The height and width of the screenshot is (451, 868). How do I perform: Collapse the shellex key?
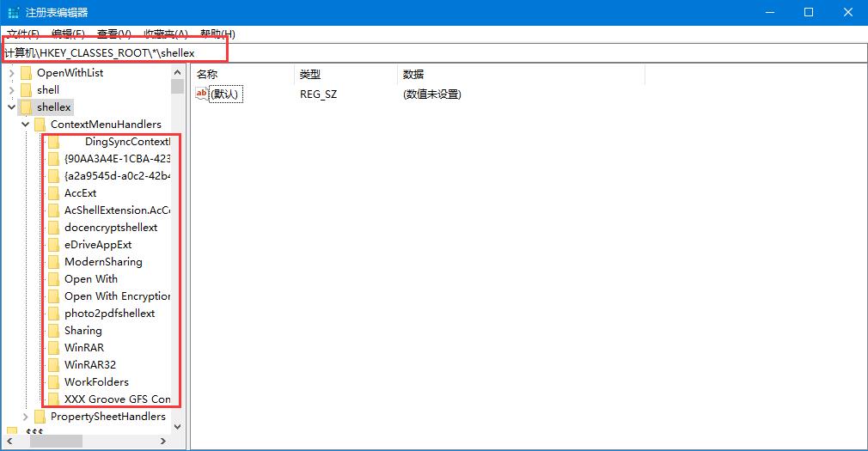click(12, 107)
